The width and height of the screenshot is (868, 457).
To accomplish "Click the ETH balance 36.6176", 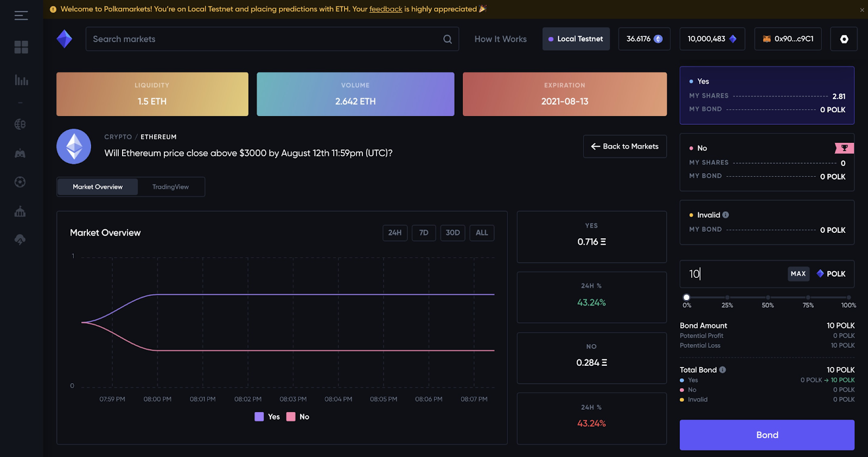I will tap(644, 39).
